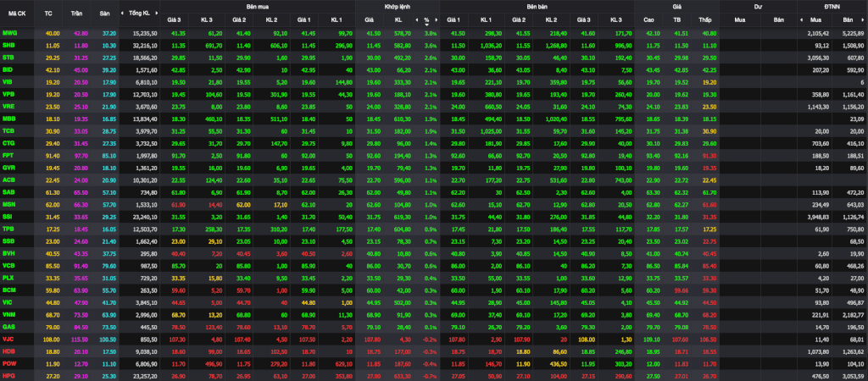The height and width of the screenshot is (381, 868).
Task: Click the TB average price header
Action: 676,20
